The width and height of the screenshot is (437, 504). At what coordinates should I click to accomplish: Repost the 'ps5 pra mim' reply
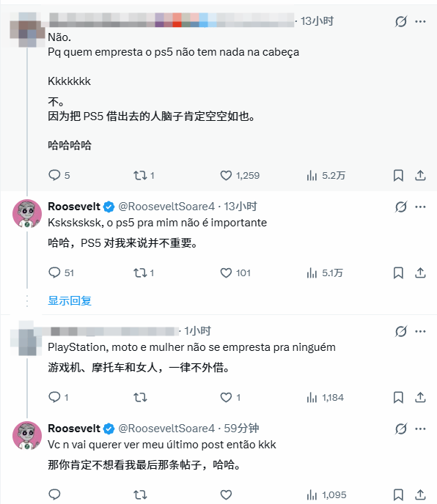[x=144, y=273]
